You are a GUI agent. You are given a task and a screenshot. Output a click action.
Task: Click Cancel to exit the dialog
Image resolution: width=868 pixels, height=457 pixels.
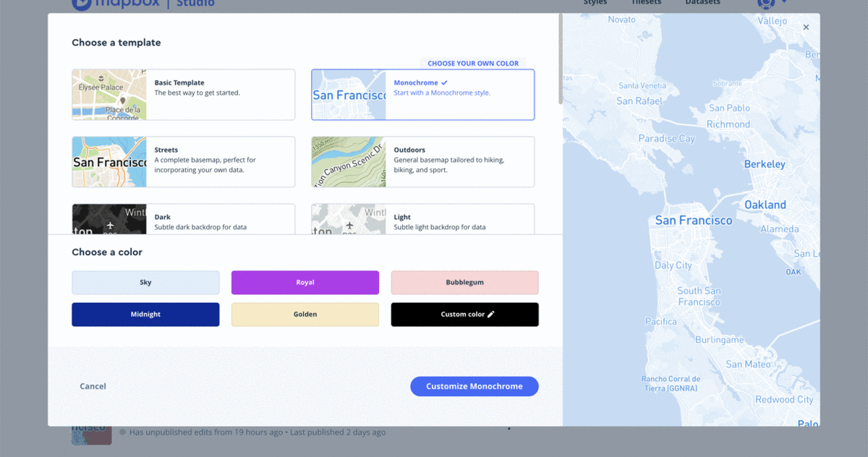click(93, 386)
